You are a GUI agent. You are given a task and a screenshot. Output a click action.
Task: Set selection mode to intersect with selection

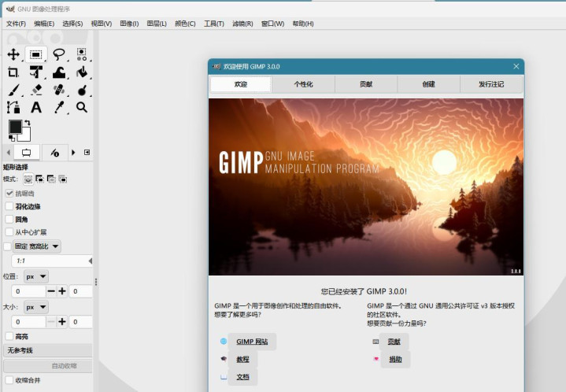click(x=63, y=179)
